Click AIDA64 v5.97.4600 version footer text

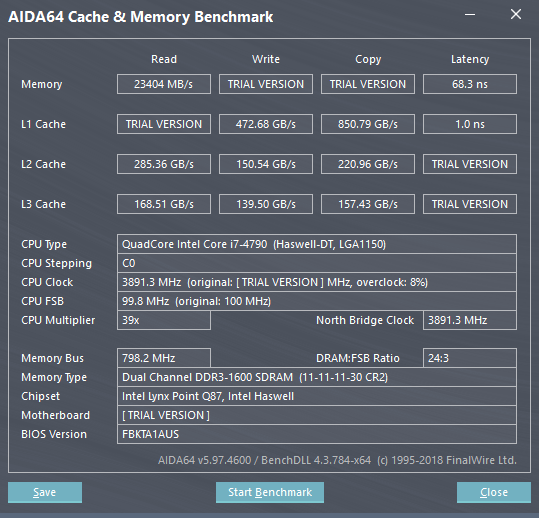point(337,460)
